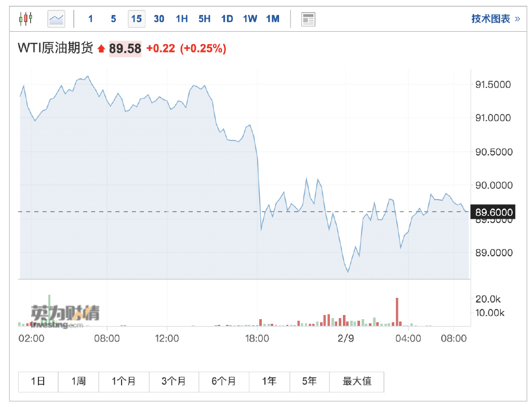Show the 1年 range

pos(269,382)
